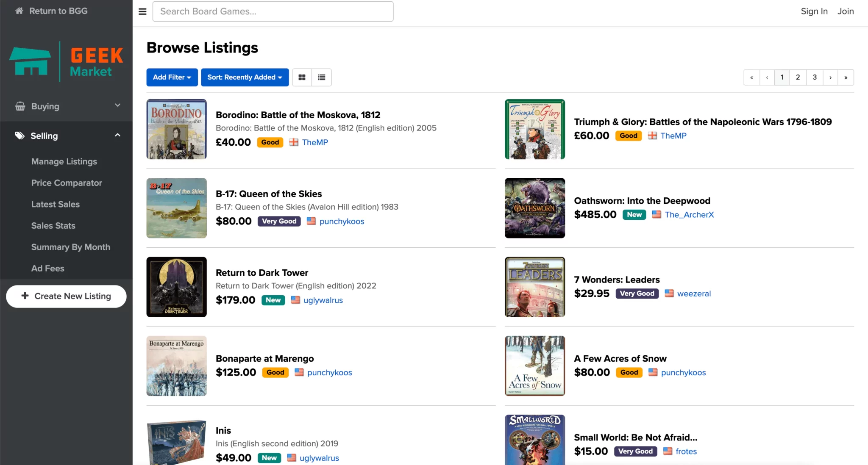Open the Oathsworn: Into the Deepwood title
Viewport: 868px width, 465px height.
tap(642, 201)
